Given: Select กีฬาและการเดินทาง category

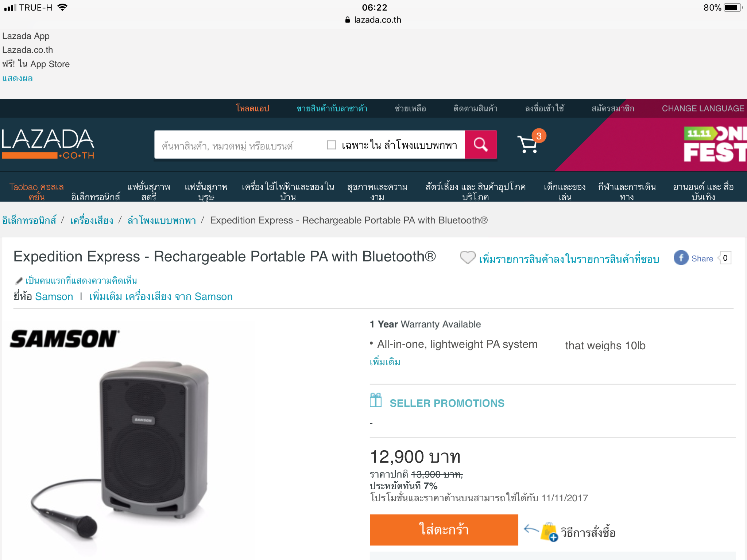Looking at the screenshot, I should tap(627, 192).
